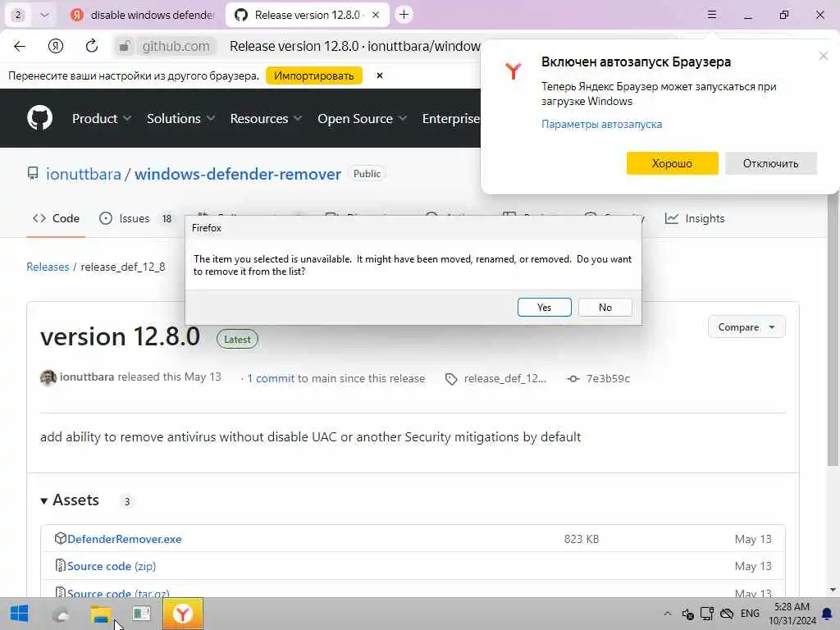
Task: Click the Latest release badge
Action: coord(237,339)
